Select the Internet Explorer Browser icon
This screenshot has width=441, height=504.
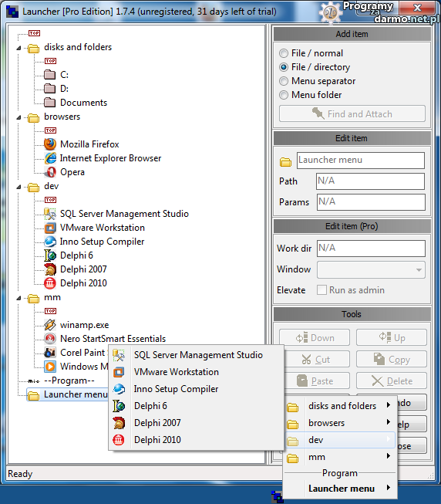pyautogui.click(x=50, y=158)
